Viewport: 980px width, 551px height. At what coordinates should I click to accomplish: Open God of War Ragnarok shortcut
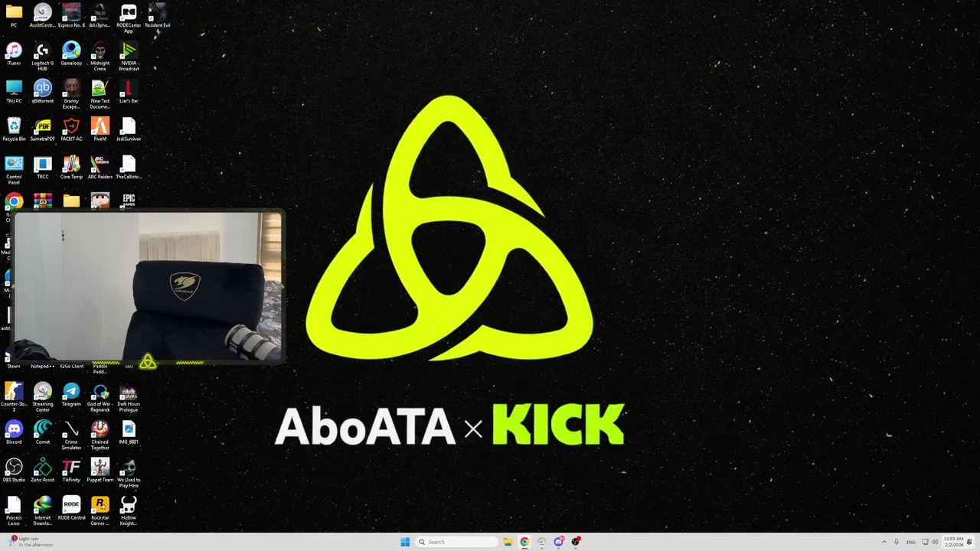(100, 397)
